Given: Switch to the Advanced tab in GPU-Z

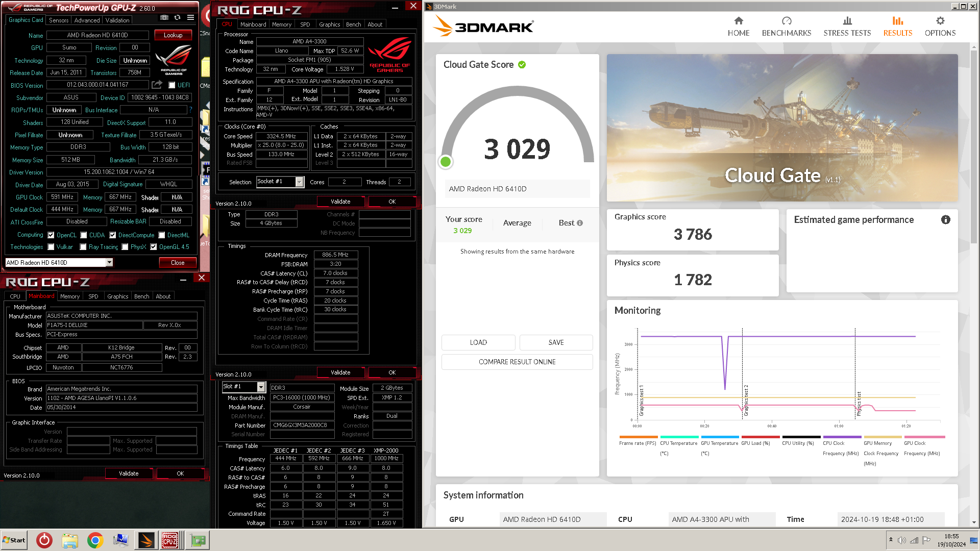Looking at the screenshot, I should click(87, 20).
